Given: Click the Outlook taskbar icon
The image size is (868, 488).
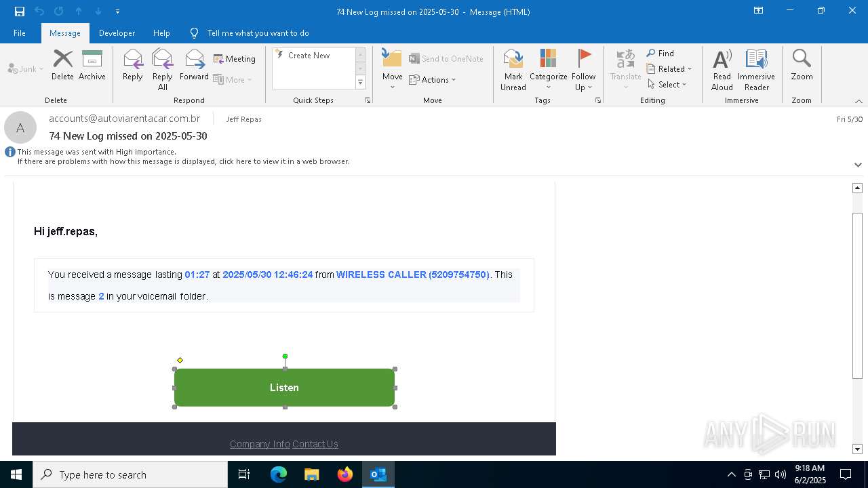Looking at the screenshot, I should click(x=378, y=474).
